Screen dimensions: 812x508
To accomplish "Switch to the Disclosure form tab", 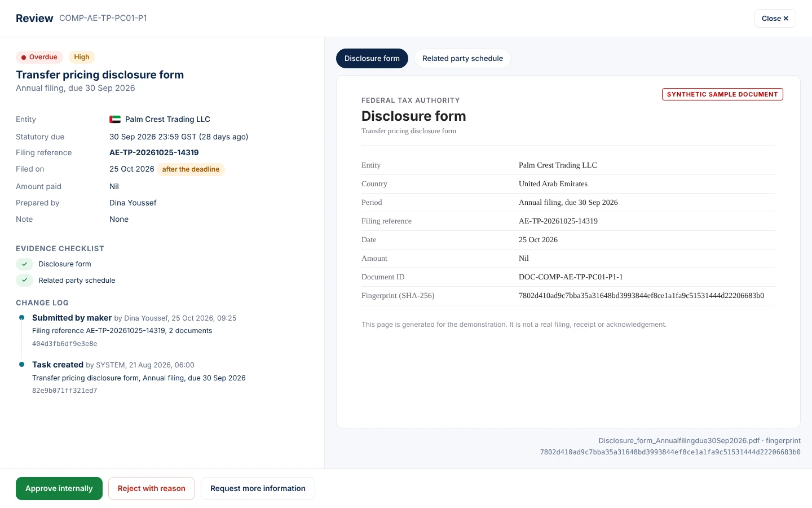I will pos(372,59).
